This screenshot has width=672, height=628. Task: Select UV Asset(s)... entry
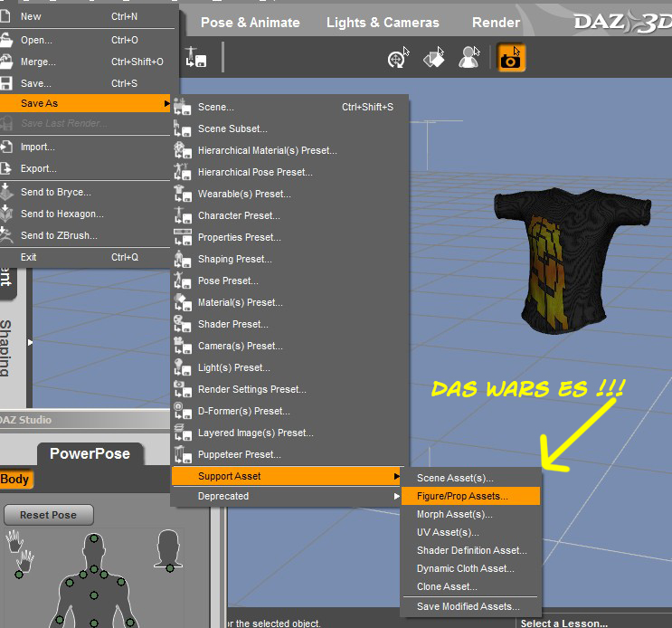[470, 532]
